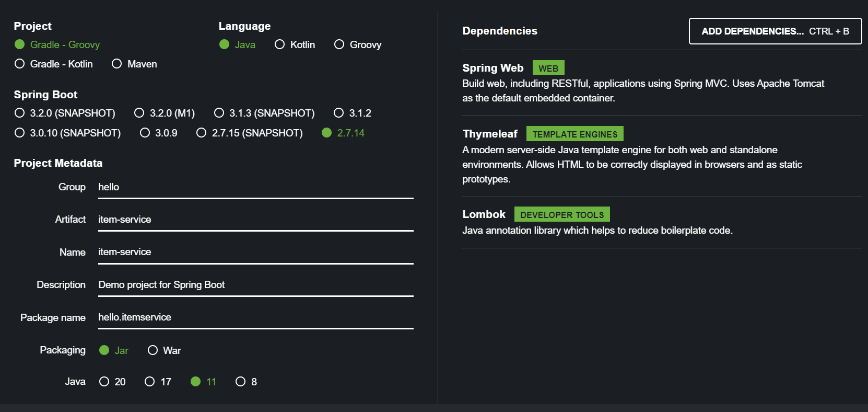Click the Description input field

pyautogui.click(x=256, y=285)
